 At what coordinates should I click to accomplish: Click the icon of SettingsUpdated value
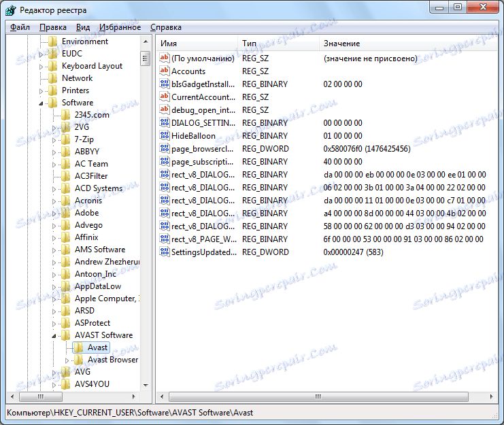coord(164,252)
